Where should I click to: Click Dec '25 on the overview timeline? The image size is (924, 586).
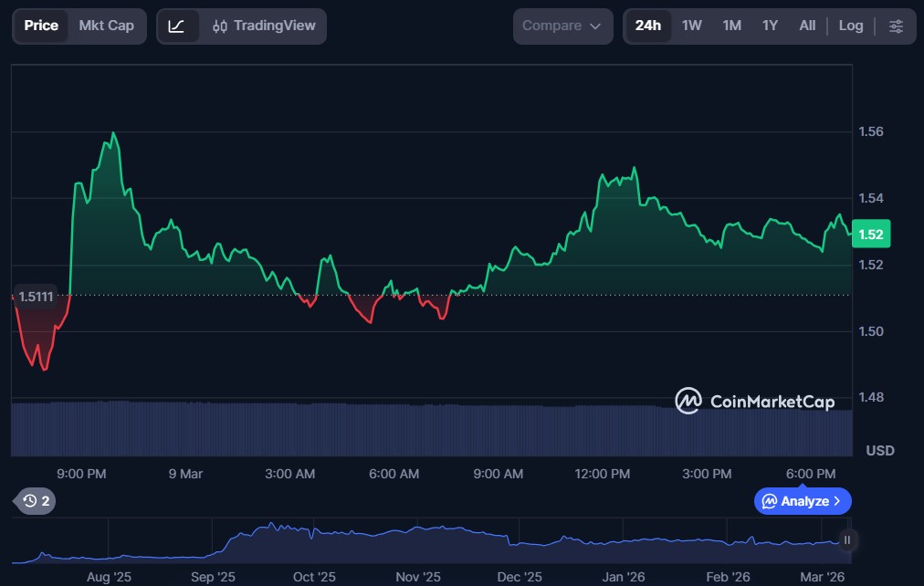tap(520, 577)
